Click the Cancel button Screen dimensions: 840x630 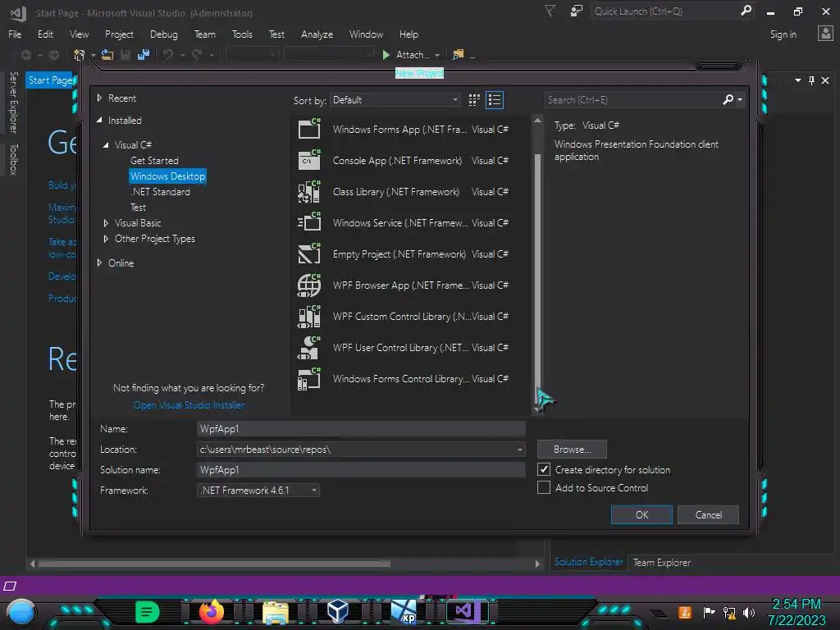708,515
